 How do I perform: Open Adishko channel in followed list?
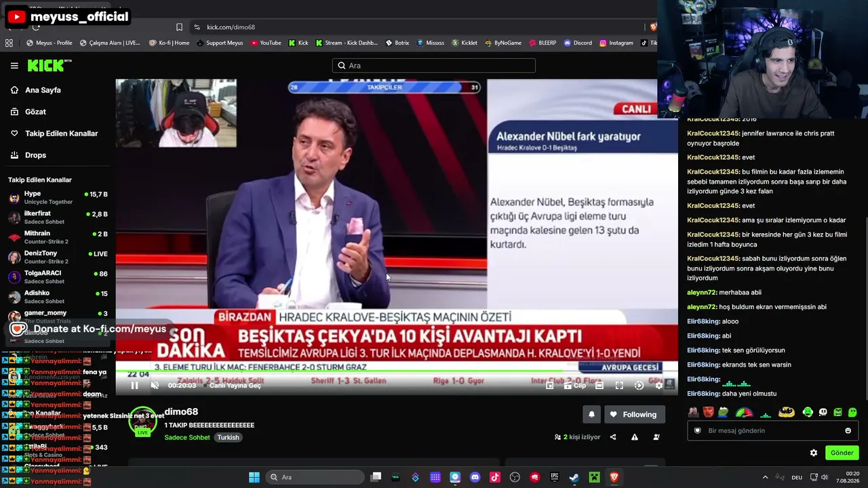point(58,296)
